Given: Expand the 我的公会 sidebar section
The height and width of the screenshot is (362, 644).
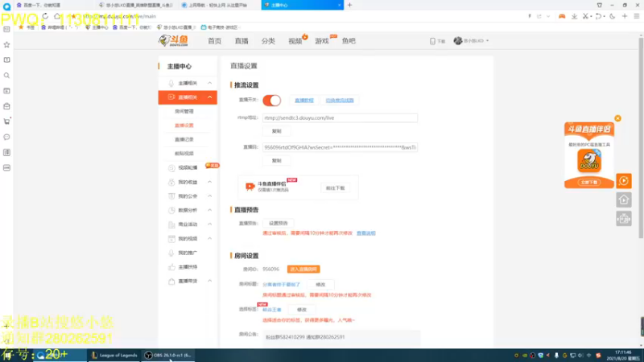Looking at the screenshot, I should click(210, 196).
